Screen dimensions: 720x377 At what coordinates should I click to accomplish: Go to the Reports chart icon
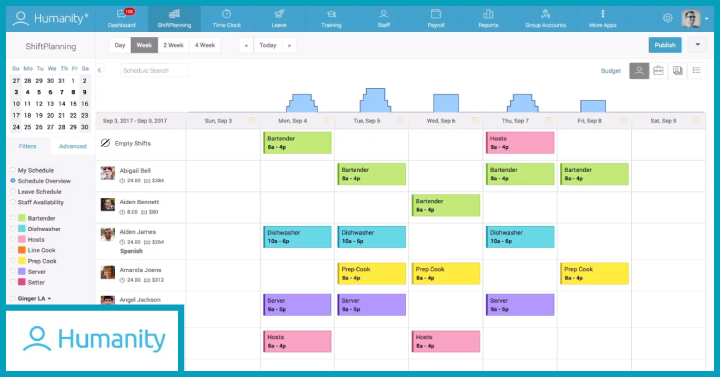coord(488,14)
